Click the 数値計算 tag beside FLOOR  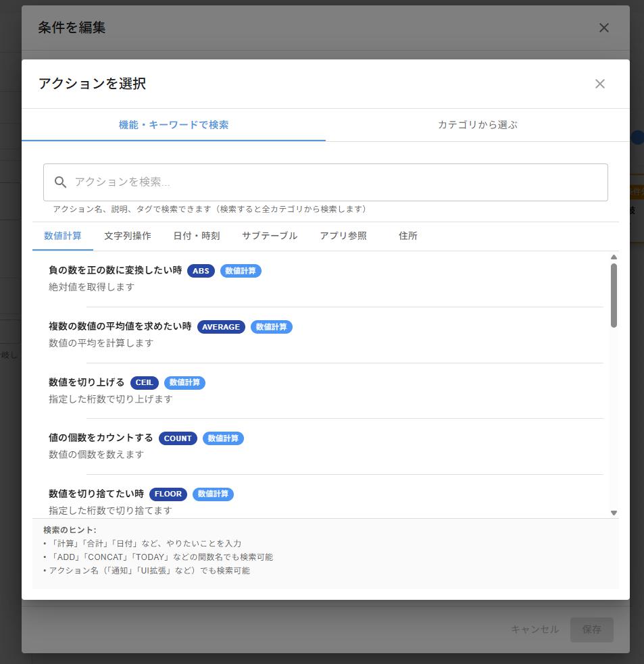pos(213,494)
